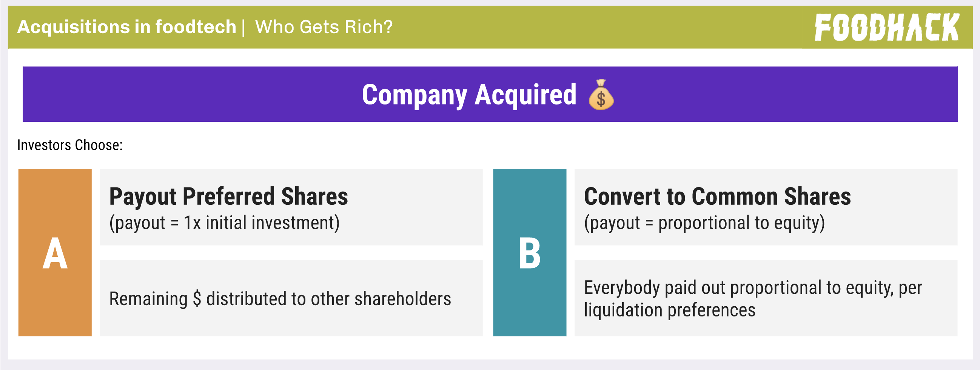This screenshot has height=370, width=980.
Task: Select the Payout Preferred Shares heading
Action: click(x=228, y=197)
